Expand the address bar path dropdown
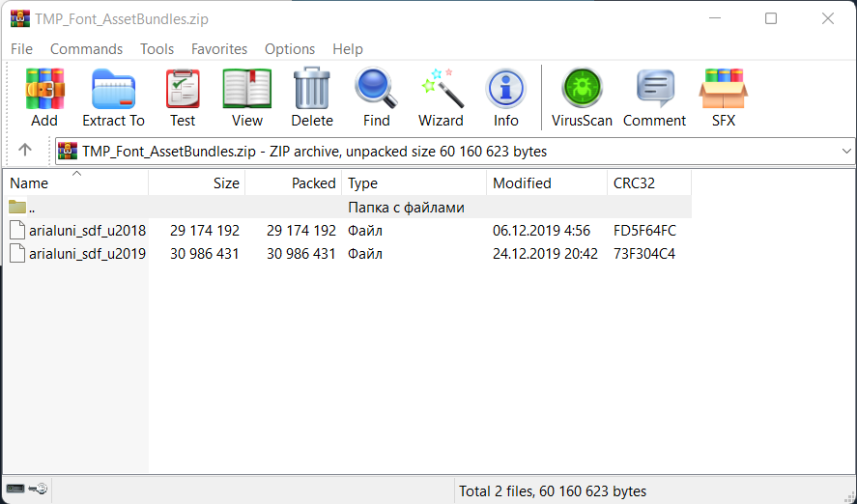The image size is (857, 504). tap(846, 152)
